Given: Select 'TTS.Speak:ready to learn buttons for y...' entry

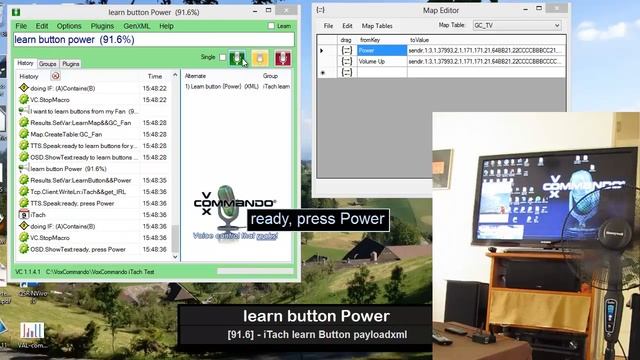Looking at the screenshot, I should coord(84,146).
